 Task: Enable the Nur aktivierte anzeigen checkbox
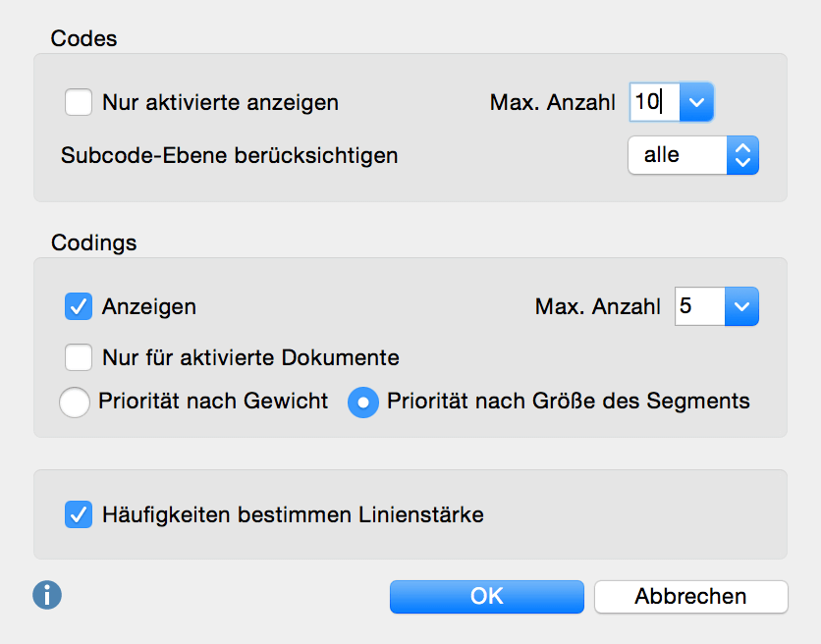coord(79,102)
